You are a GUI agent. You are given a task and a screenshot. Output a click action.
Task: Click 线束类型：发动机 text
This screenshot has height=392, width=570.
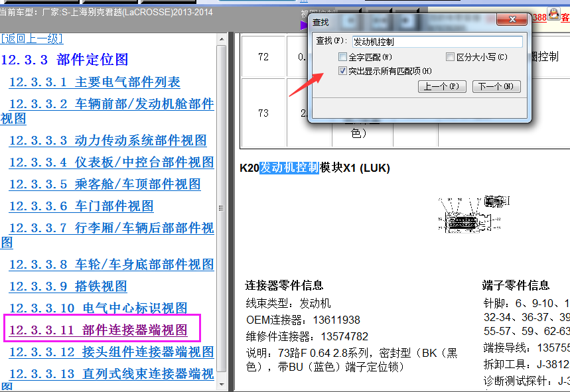coord(288,303)
